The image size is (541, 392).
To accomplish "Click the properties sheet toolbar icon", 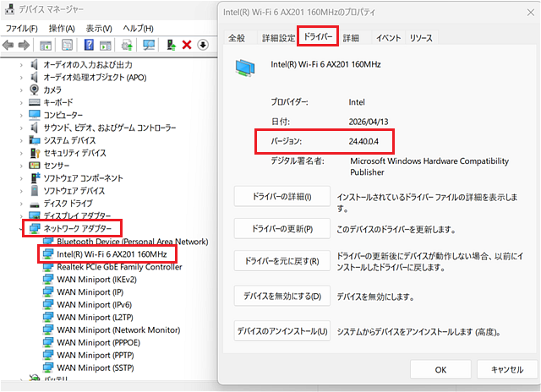I will pyautogui.click(x=67, y=45).
